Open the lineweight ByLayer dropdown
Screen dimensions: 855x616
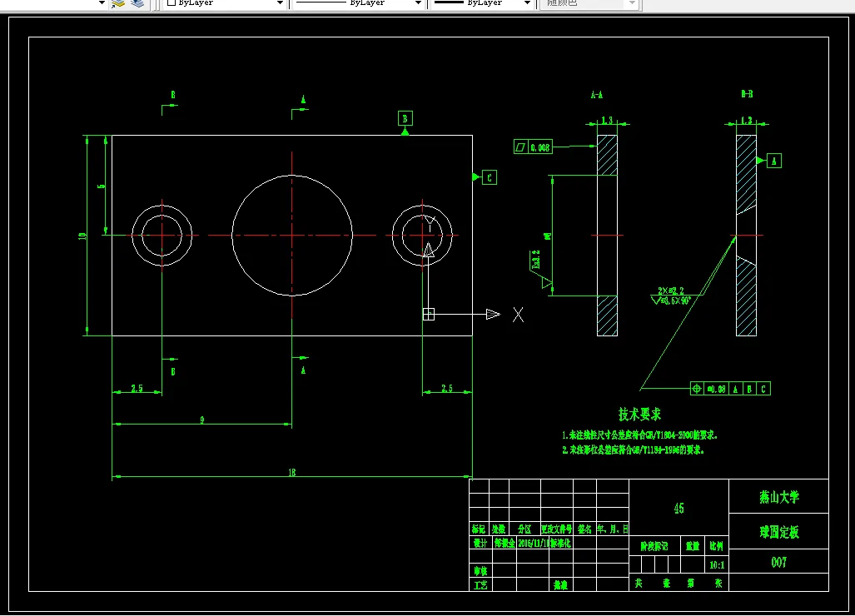482,2
